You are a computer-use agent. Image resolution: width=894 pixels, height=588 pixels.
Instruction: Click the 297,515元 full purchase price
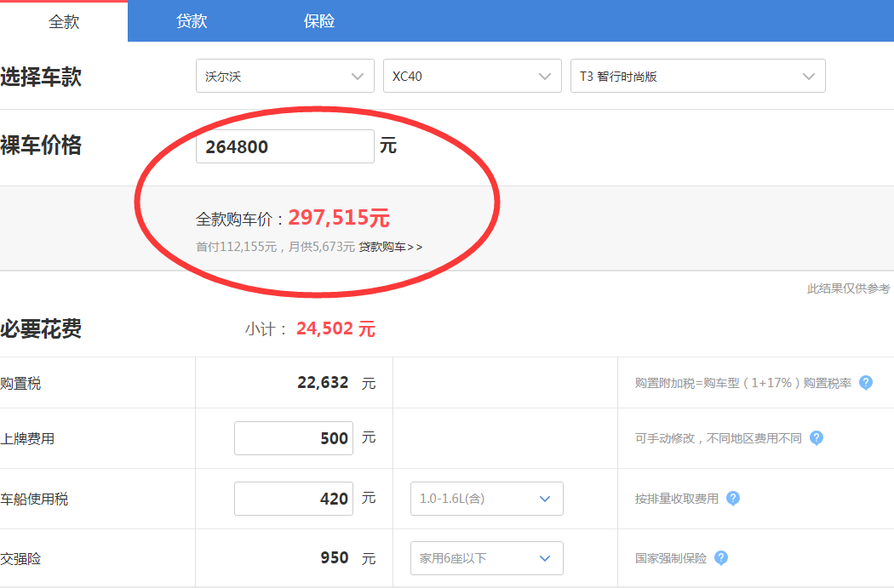coord(339,218)
